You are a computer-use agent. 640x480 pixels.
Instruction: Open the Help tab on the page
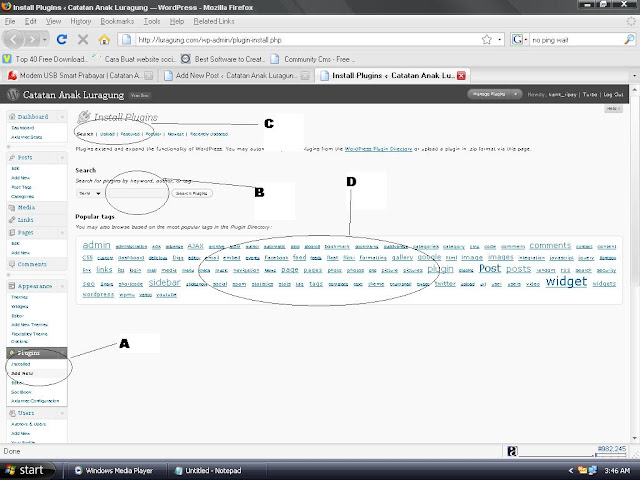tap(613, 109)
